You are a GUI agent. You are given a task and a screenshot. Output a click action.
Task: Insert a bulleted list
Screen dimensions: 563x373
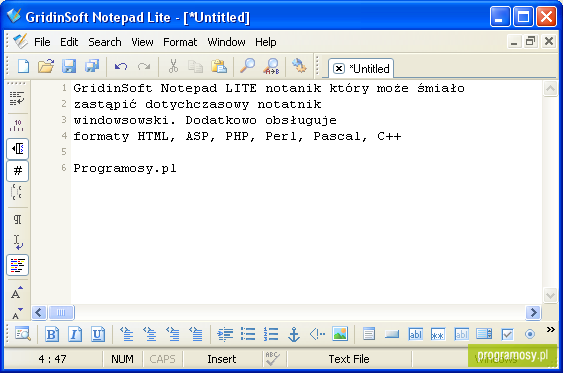[x=248, y=334]
